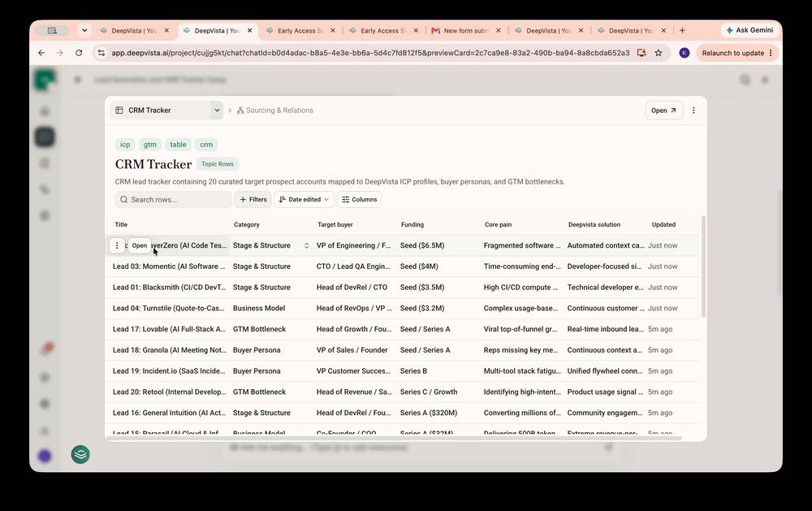The height and width of the screenshot is (511, 812).
Task: Click Ask Gemini button
Action: point(749,30)
